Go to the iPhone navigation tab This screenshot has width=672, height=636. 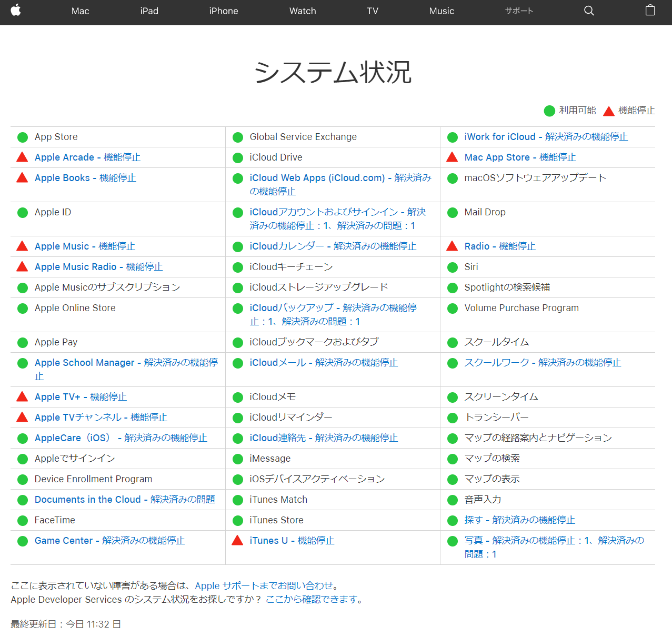tap(223, 11)
